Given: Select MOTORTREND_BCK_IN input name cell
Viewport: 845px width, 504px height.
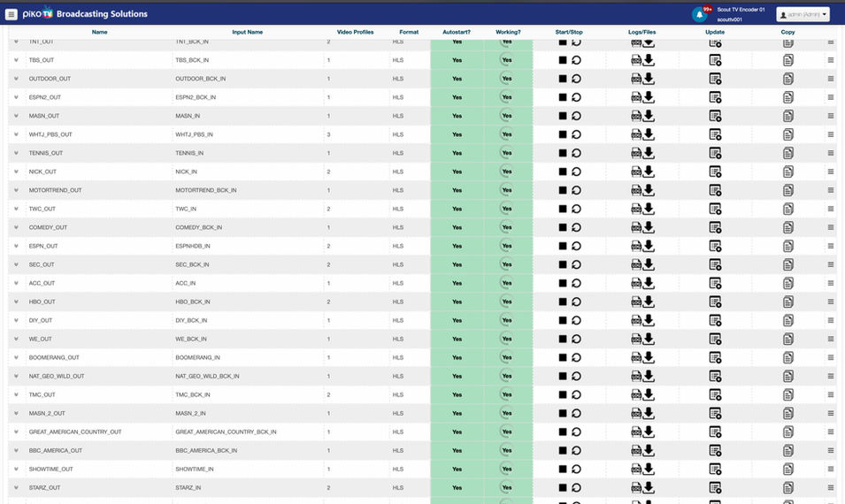Looking at the screenshot, I should pos(206,190).
